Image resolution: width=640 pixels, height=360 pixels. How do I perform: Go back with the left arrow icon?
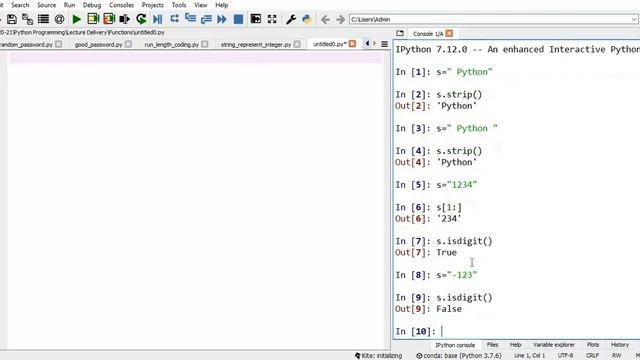pos(325,19)
